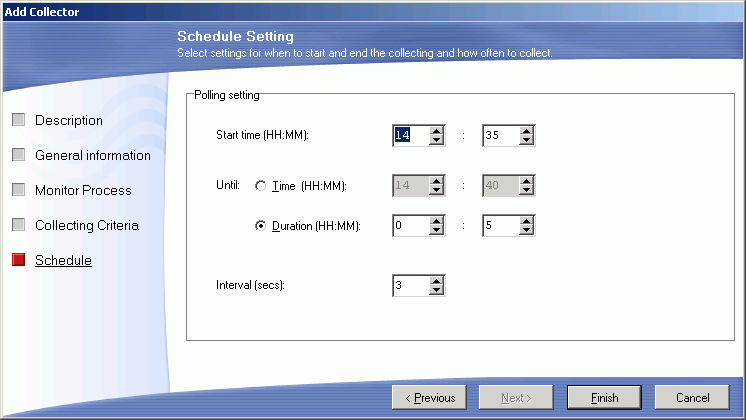Click the Interval (secs) input field
This screenshot has height=420, width=746.
click(x=410, y=286)
